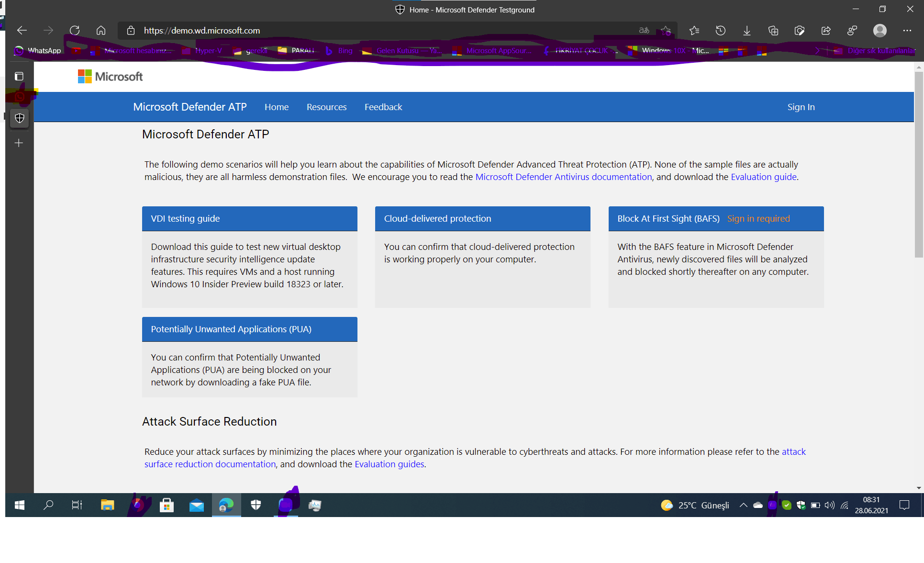Open Windows Security shield on taskbar
Viewport: 924px width, 563px height.
[256, 505]
